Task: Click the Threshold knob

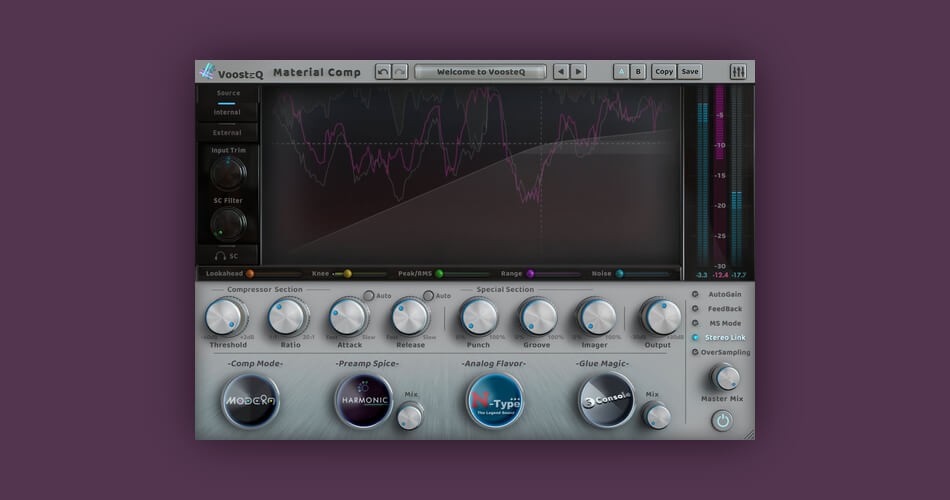Action: [224, 317]
